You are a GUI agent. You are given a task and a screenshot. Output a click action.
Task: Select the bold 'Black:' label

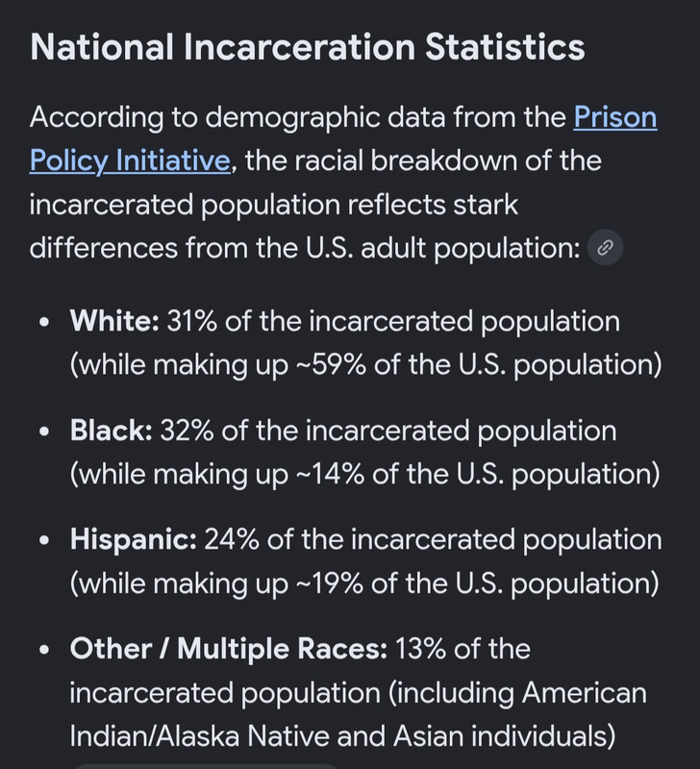112,431
